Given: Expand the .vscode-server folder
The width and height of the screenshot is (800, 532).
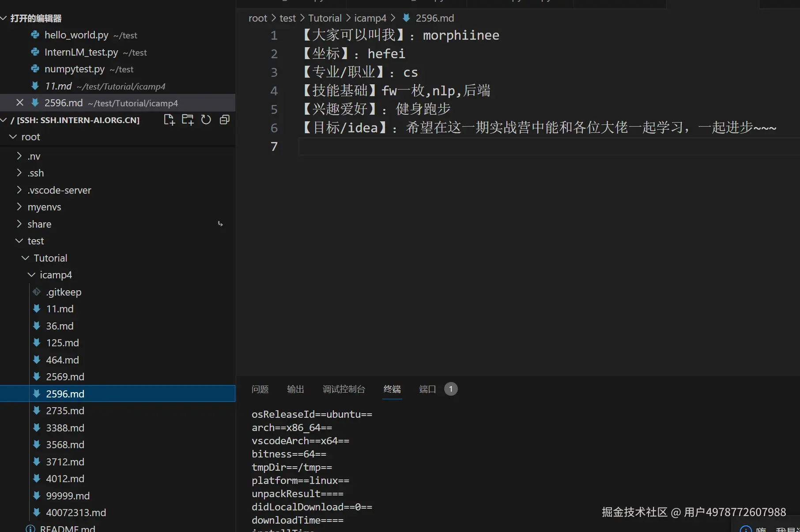Looking at the screenshot, I should [x=19, y=190].
